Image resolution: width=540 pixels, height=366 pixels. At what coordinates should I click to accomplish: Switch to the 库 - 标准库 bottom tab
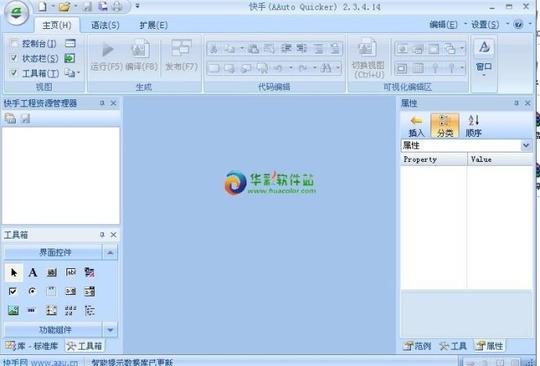(x=32, y=346)
